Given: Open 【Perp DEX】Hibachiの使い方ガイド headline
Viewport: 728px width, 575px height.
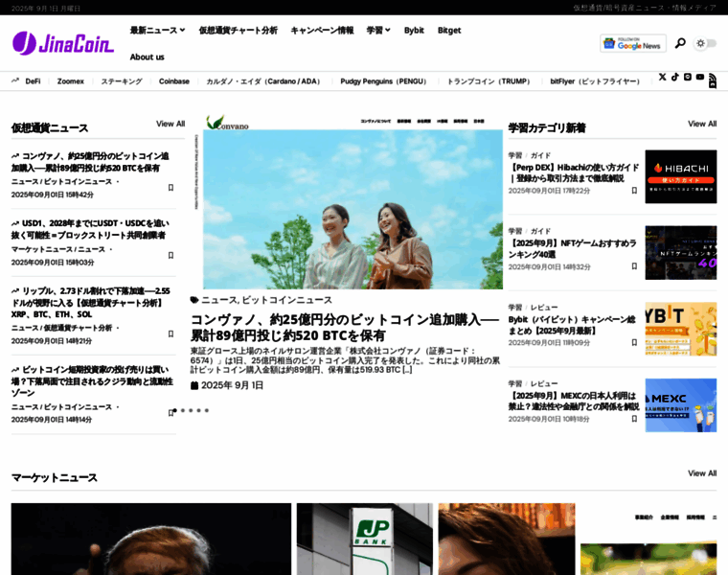Looking at the screenshot, I should pyautogui.click(x=574, y=172).
